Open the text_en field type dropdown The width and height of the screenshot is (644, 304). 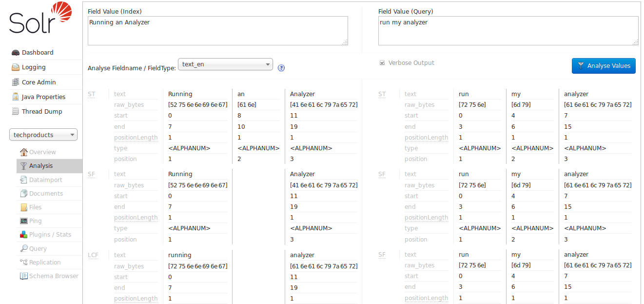pyautogui.click(x=225, y=64)
